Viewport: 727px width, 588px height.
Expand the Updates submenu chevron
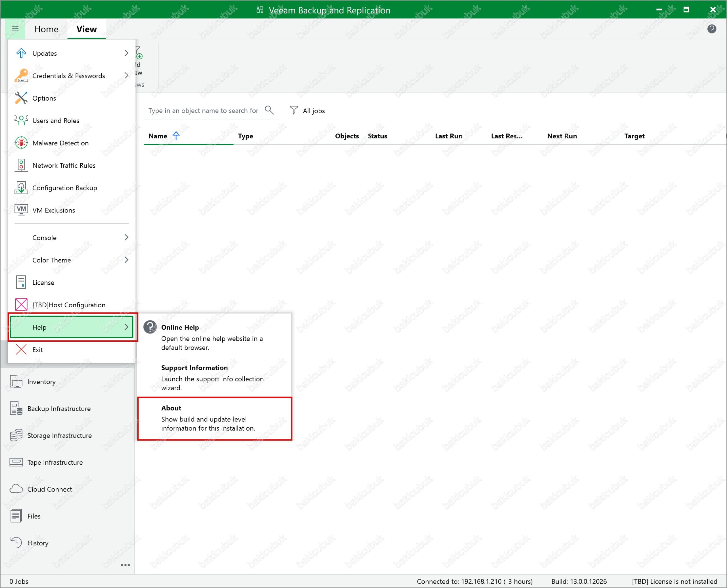[126, 53]
